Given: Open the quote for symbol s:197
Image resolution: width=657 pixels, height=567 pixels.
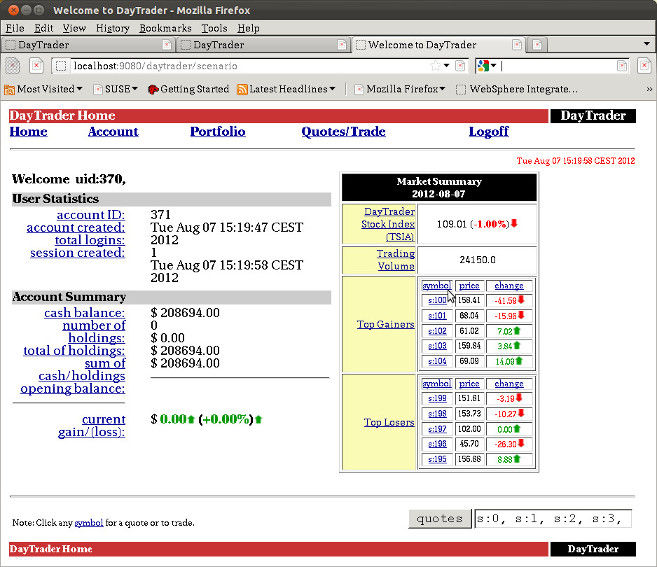Looking at the screenshot, I should tap(437, 429).
